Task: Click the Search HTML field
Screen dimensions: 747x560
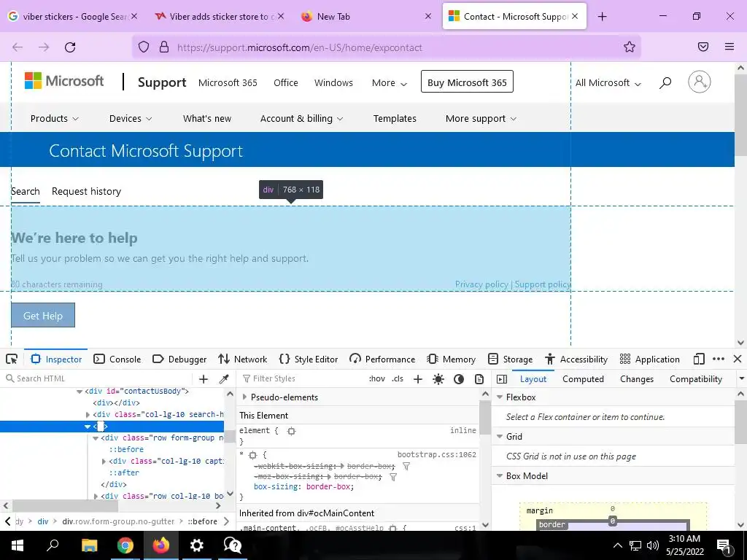Action: click(x=98, y=378)
